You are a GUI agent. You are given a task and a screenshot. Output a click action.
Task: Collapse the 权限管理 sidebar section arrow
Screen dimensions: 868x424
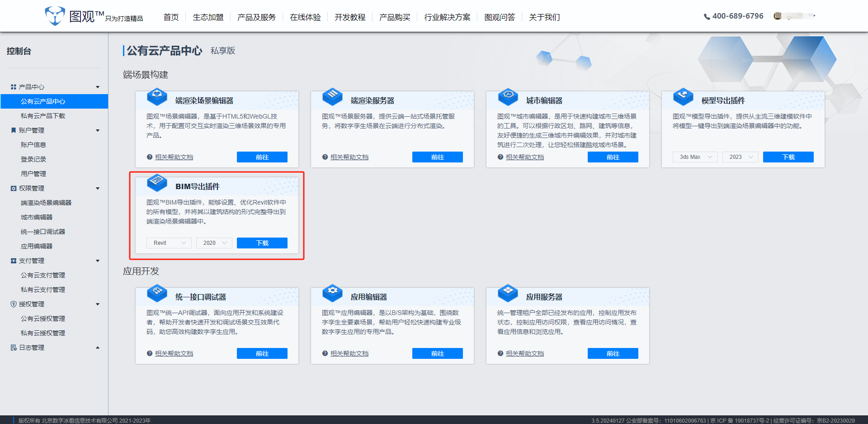click(98, 188)
